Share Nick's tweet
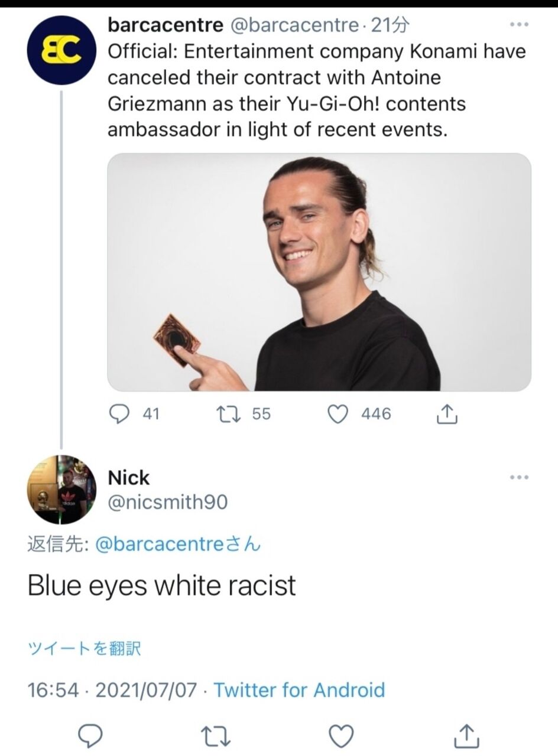558x756 pixels. click(466, 735)
